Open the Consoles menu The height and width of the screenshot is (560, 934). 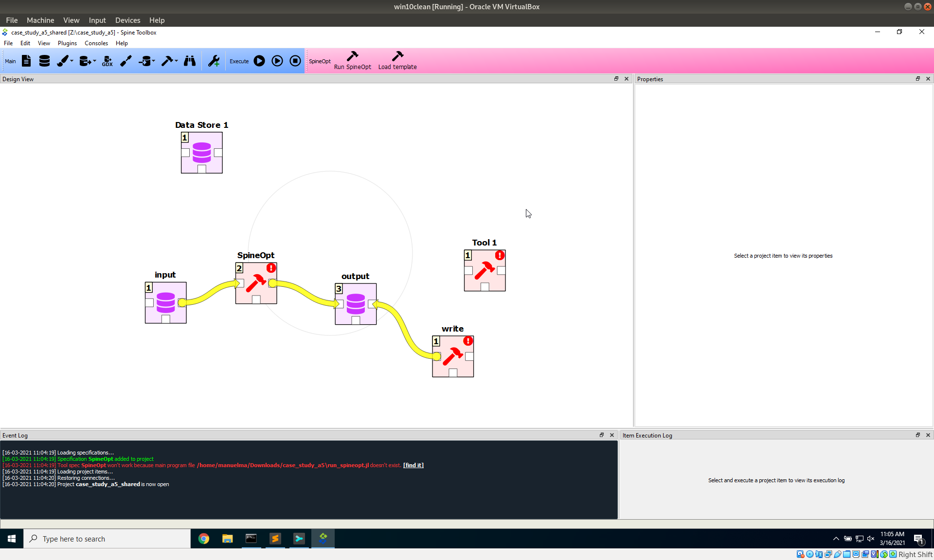click(96, 43)
